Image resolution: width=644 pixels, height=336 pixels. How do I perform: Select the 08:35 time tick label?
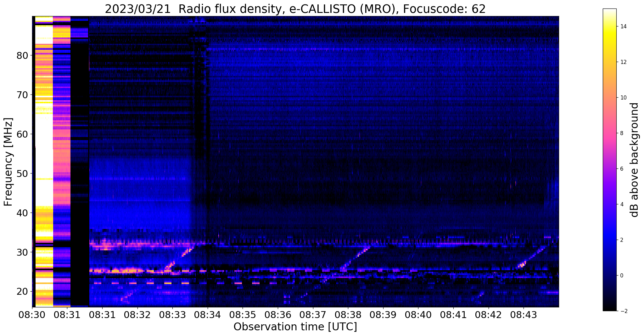click(243, 315)
